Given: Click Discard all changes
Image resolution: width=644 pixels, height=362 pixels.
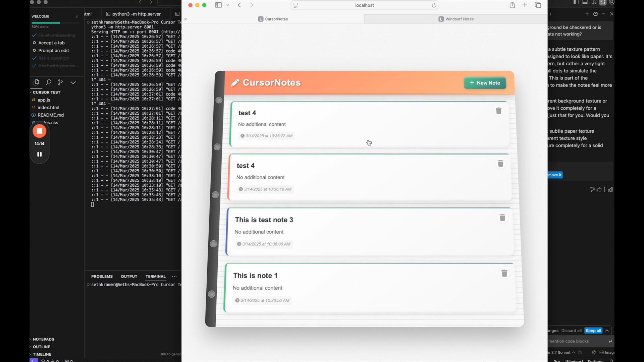Looking at the screenshot, I should point(571,331).
